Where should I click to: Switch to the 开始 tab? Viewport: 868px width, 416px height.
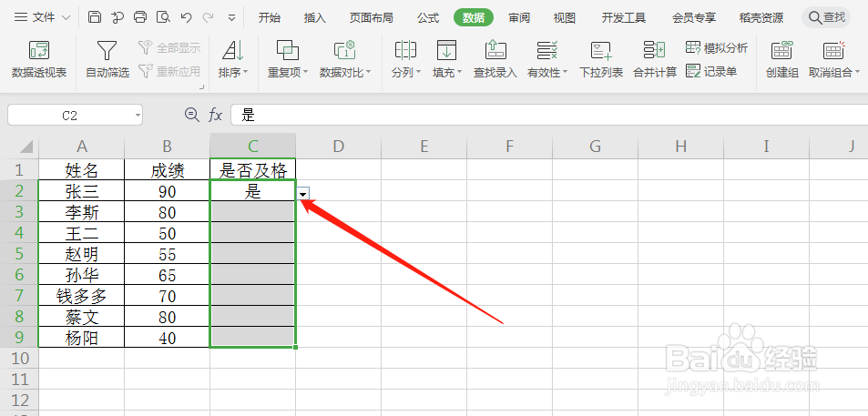(x=270, y=17)
